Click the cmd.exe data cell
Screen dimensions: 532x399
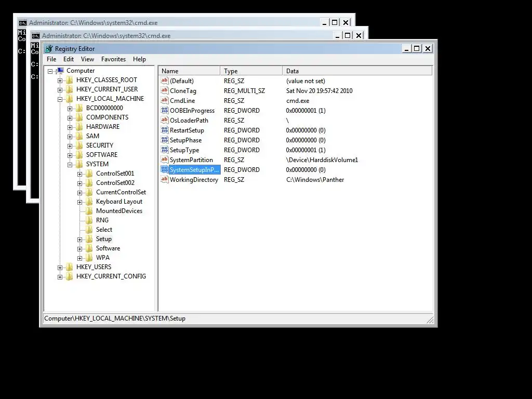click(x=298, y=101)
